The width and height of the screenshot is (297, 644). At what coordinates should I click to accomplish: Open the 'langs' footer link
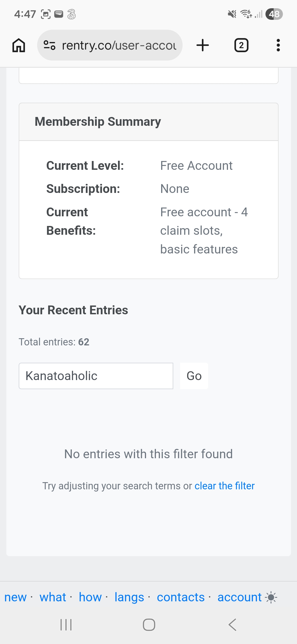130,597
